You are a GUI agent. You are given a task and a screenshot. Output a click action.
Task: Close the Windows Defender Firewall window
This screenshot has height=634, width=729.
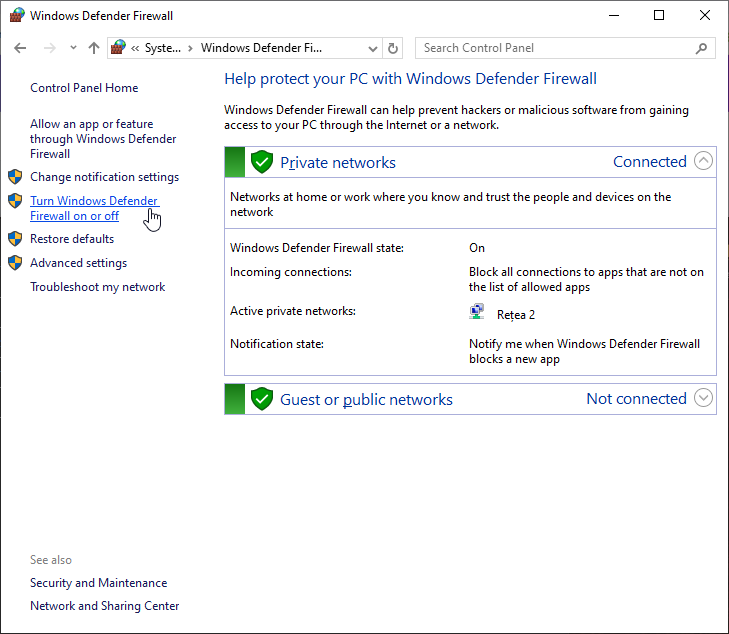(x=705, y=15)
